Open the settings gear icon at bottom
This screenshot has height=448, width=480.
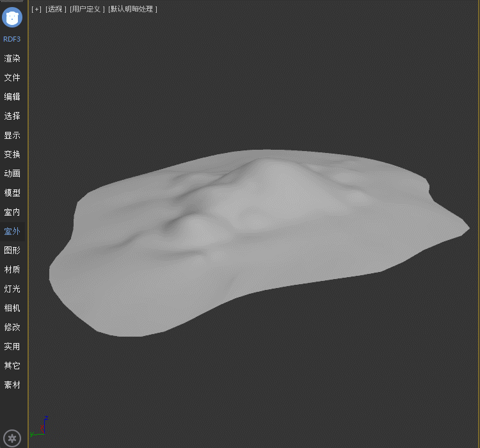(x=12, y=438)
